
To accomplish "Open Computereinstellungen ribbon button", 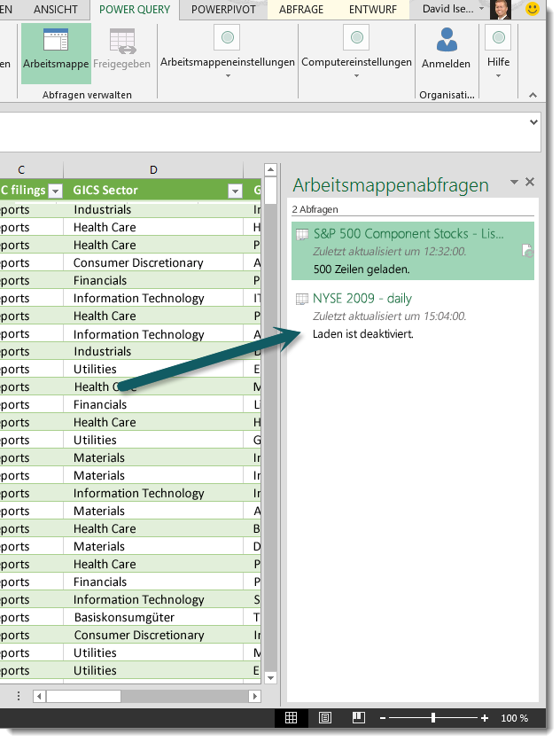I will pyautogui.click(x=356, y=52).
